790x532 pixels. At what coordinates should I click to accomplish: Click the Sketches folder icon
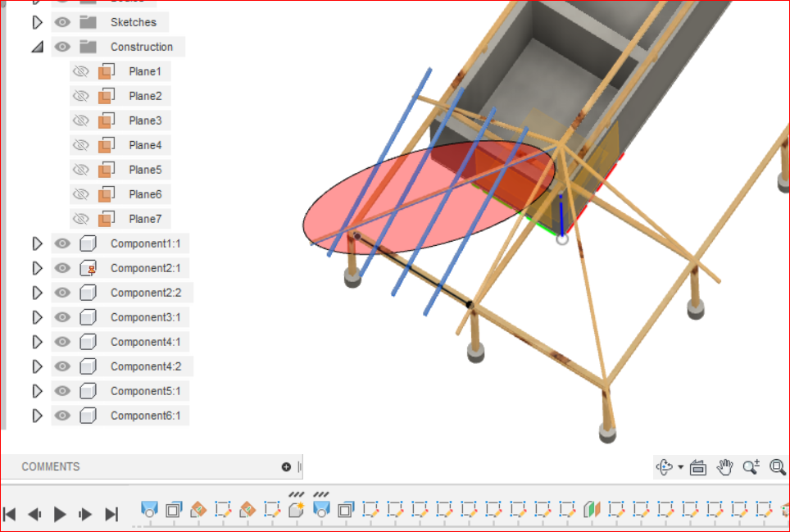pos(89,22)
